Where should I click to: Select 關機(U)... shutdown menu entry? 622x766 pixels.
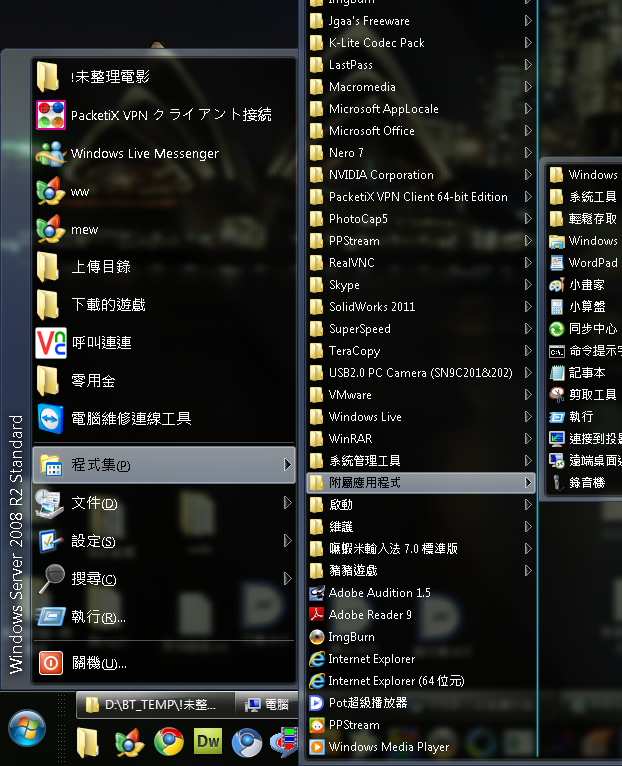click(x=164, y=663)
